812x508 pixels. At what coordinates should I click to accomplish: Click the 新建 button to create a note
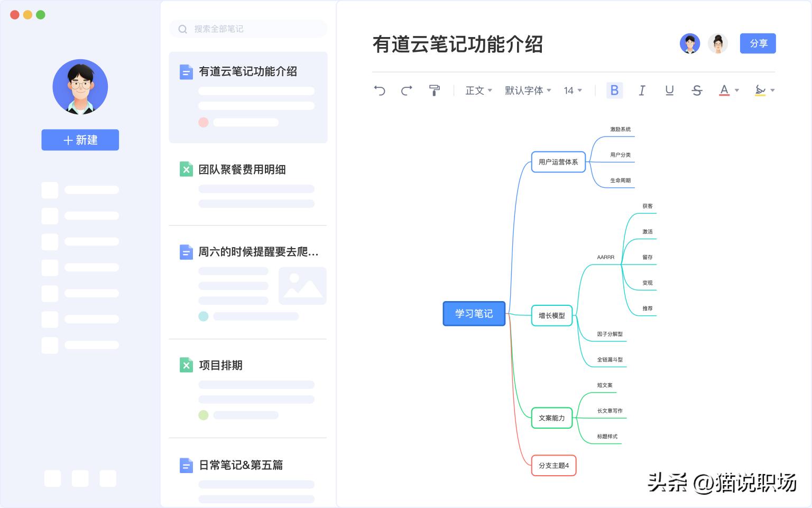click(80, 140)
